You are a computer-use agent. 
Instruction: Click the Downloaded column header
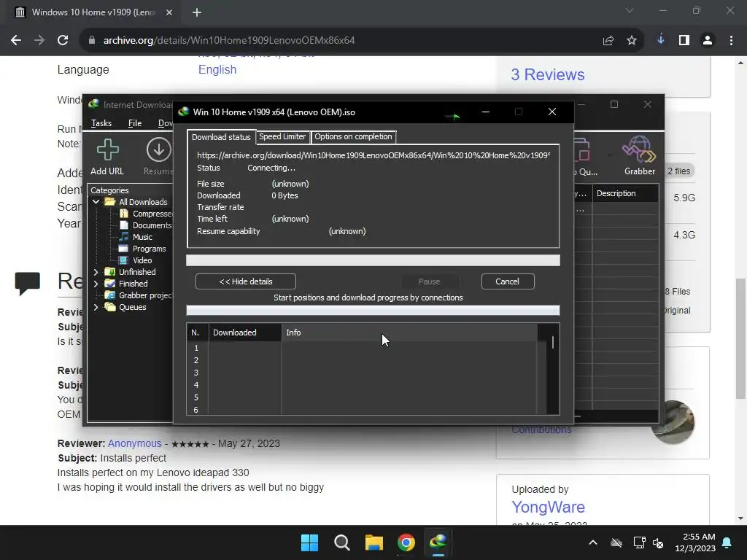(245, 332)
